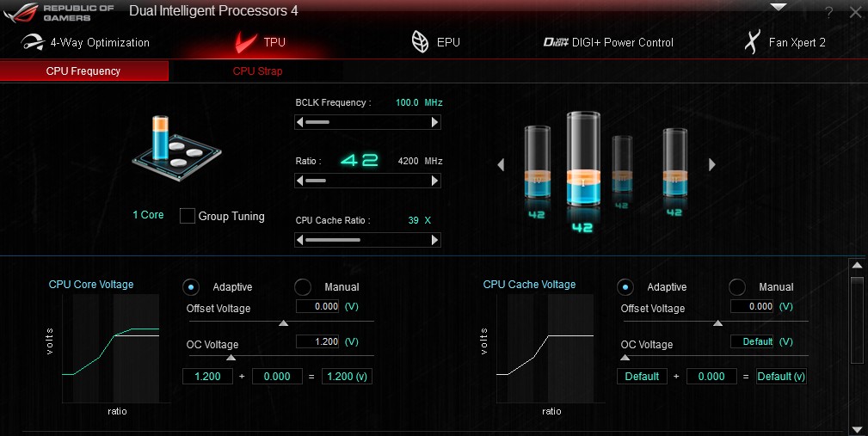Click CPU Cache OC Voltage slider handle
868x436 pixels.
(625, 358)
